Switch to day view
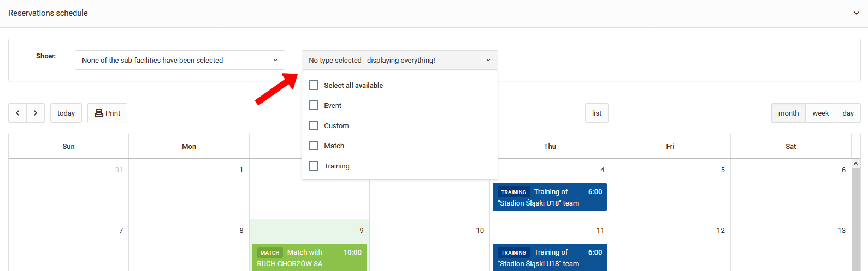The width and height of the screenshot is (868, 271). tap(848, 113)
